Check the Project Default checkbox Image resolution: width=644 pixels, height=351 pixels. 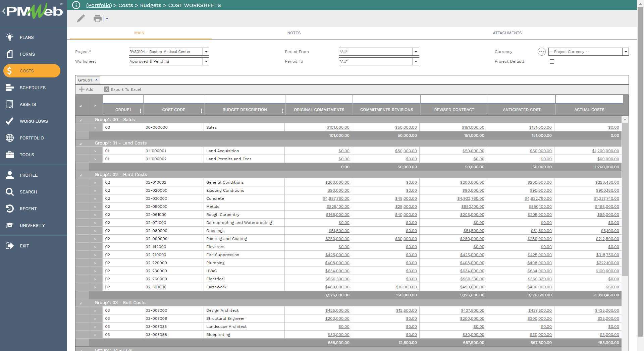(552, 61)
